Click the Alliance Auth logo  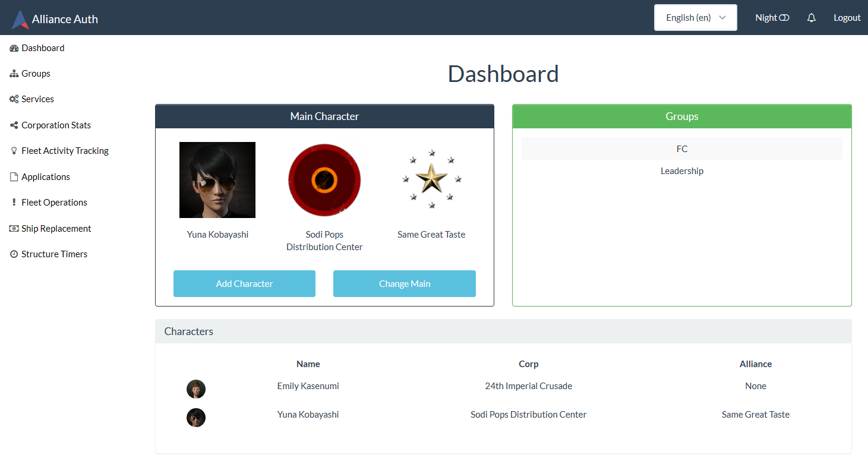click(x=55, y=18)
